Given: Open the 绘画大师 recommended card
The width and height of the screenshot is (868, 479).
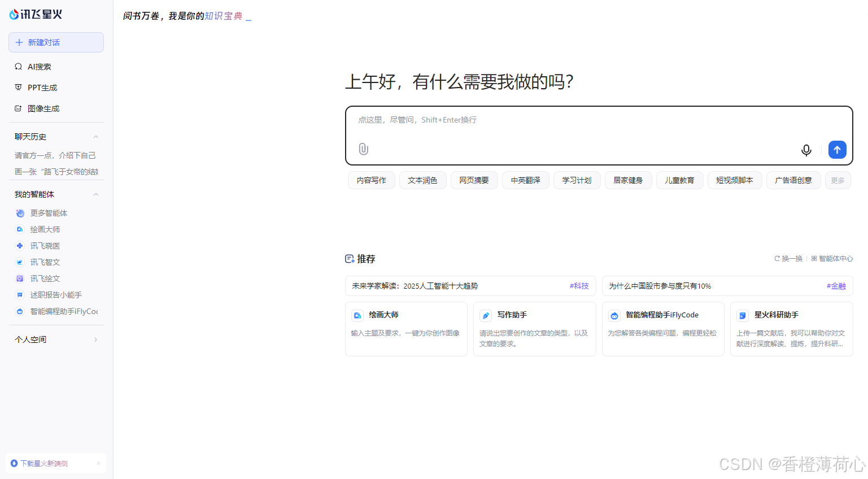Looking at the screenshot, I should (x=407, y=329).
